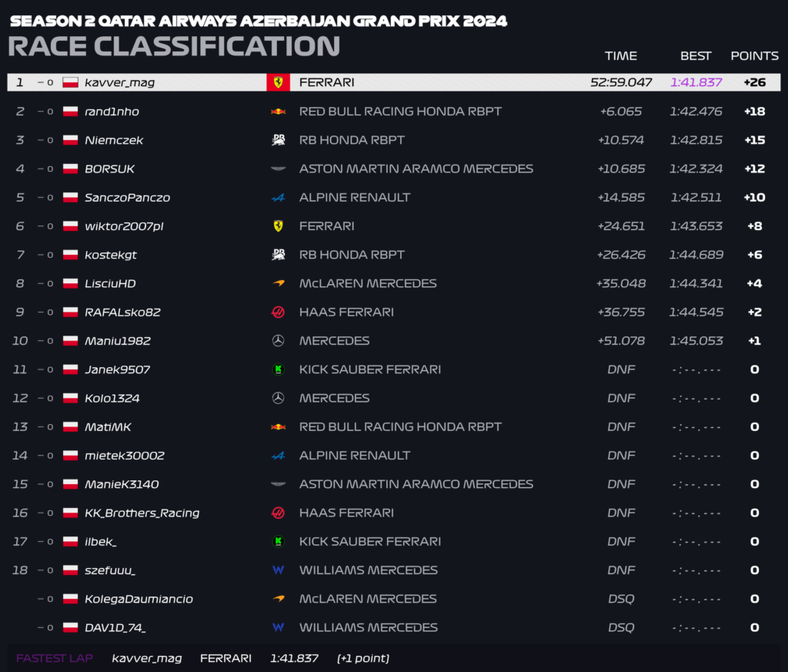This screenshot has width=788, height=672.
Task: Click Mercedes star logo for Maniu1982
Action: coord(278,341)
